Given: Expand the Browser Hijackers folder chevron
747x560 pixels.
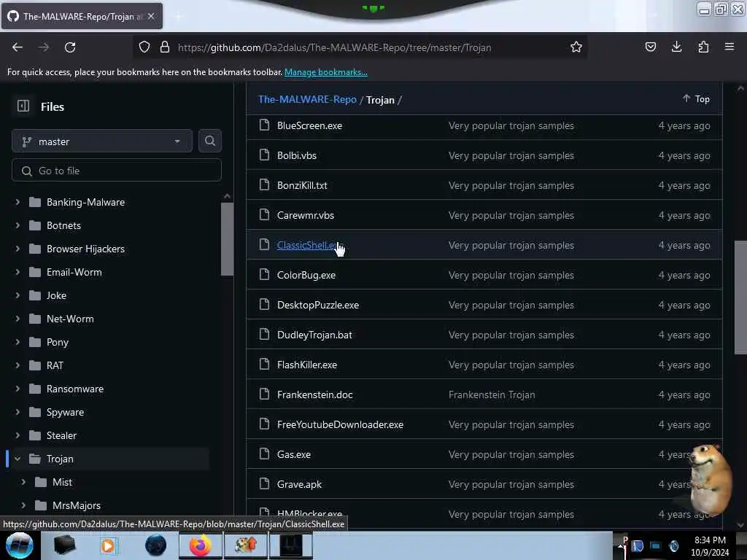Looking at the screenshot, I should (x=18, y=249).
